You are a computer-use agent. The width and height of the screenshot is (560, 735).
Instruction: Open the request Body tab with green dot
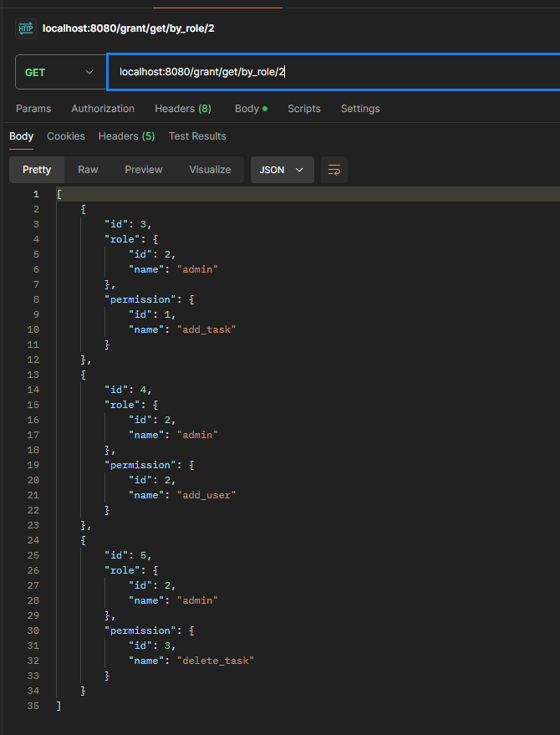(250, 109)
